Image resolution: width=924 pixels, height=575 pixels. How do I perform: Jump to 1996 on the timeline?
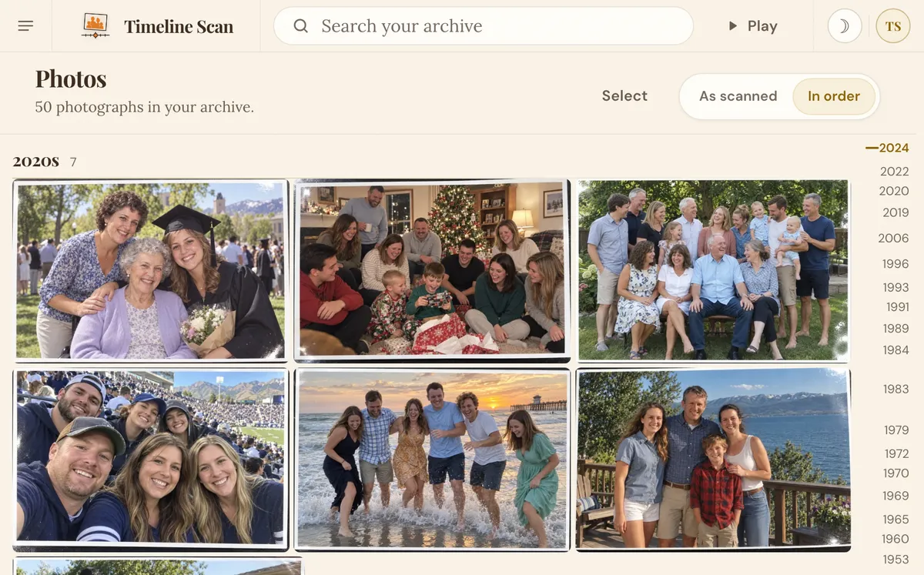click(896, 264)
